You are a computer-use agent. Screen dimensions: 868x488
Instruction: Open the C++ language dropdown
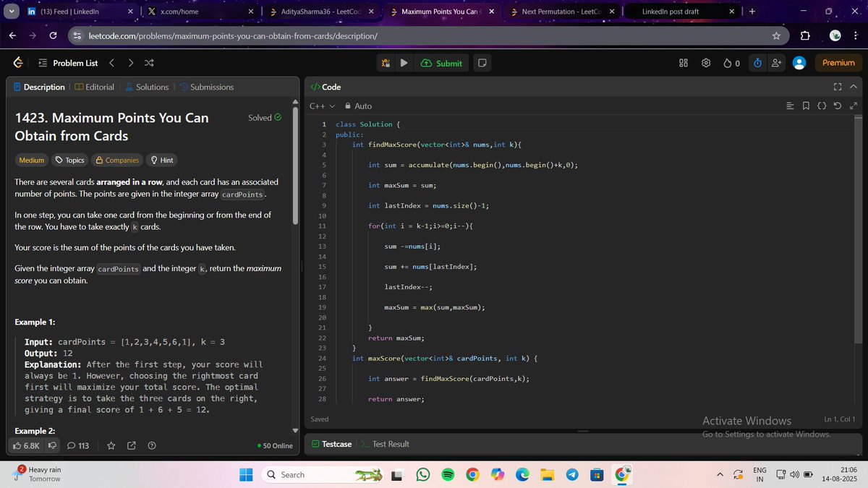[x=322, y=106]
